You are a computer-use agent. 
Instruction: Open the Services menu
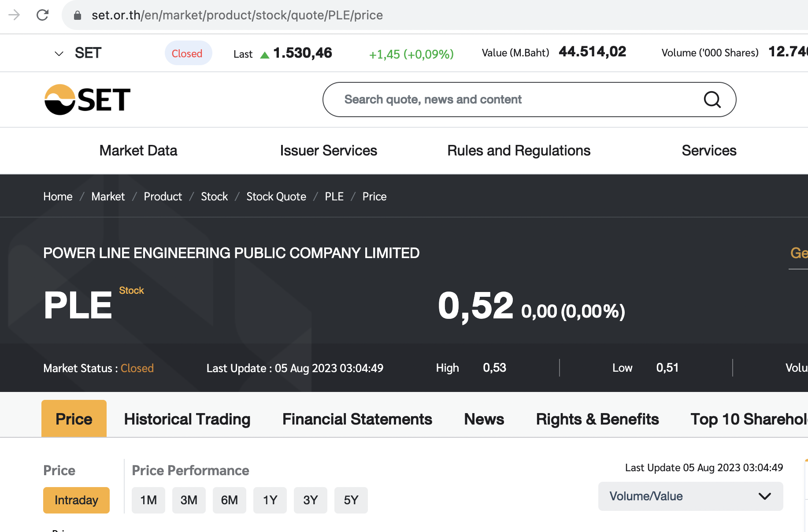(x=709, y=151)
